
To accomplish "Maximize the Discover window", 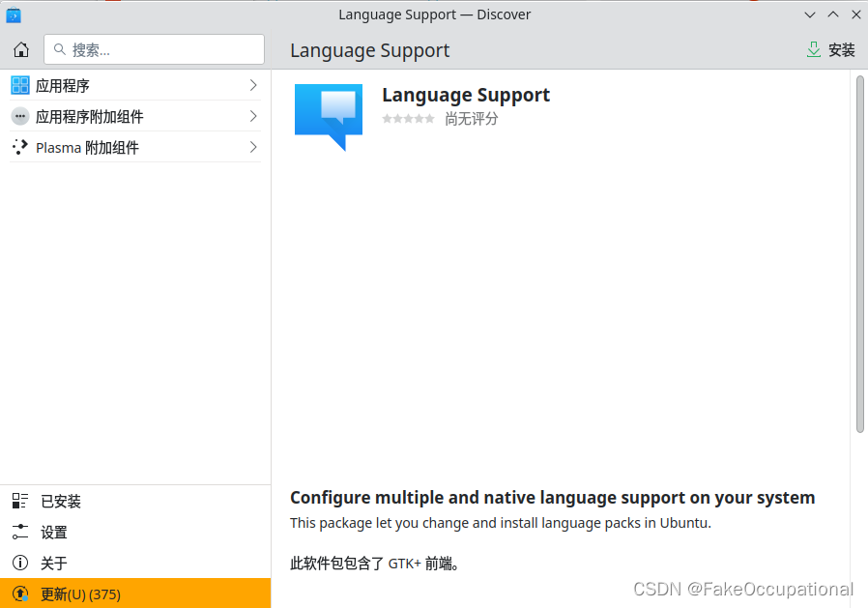I will [833, 14].
